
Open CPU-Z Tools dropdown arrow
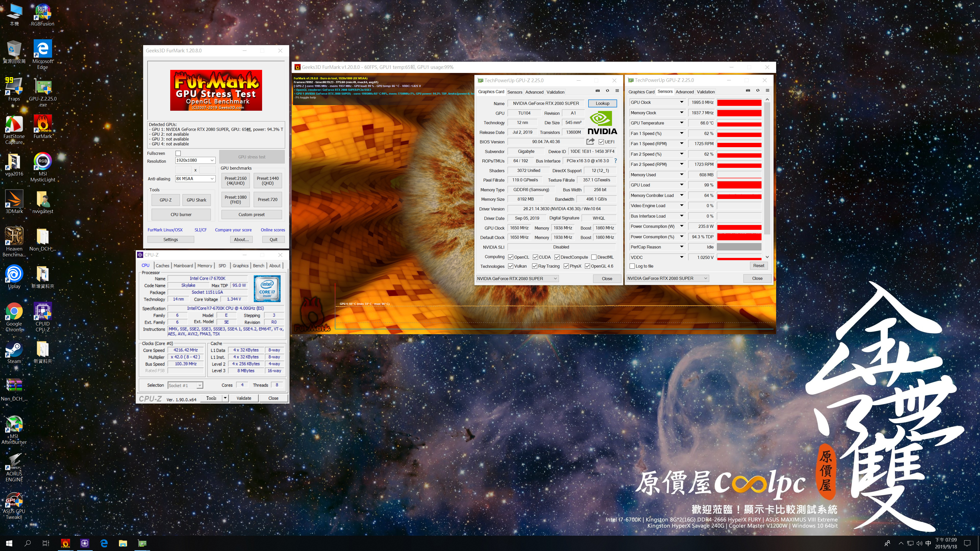(x=225, y=398)
